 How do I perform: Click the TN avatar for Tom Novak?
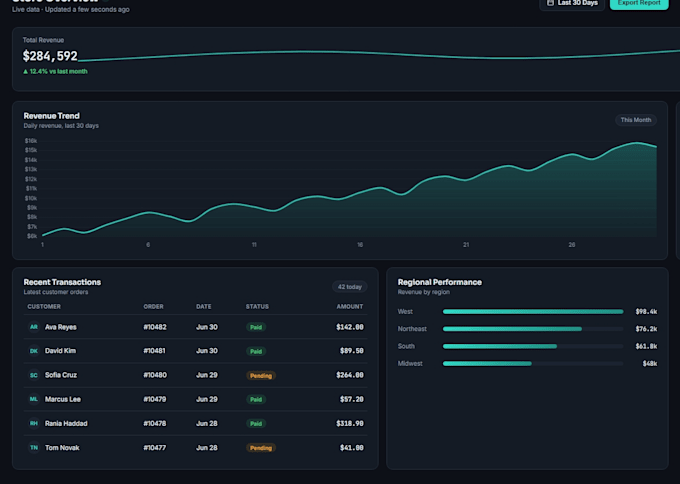[34, 448]
